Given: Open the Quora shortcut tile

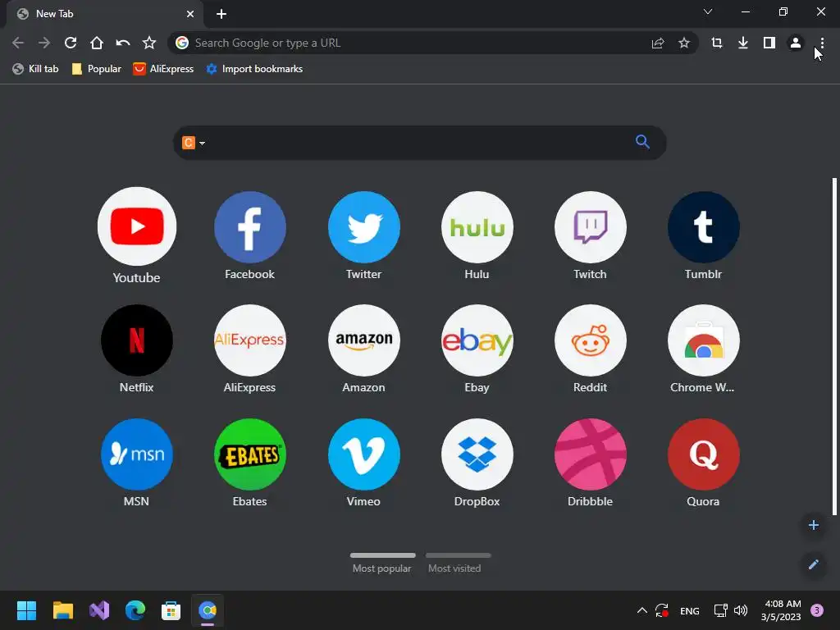Looking at the screenshot, I should [x=703, y=454].
